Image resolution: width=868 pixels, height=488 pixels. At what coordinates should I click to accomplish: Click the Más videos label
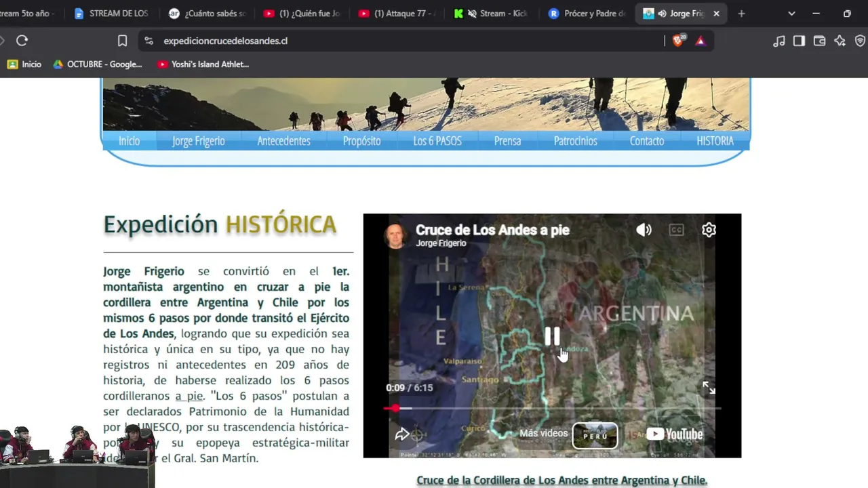(x=544, y=434)
